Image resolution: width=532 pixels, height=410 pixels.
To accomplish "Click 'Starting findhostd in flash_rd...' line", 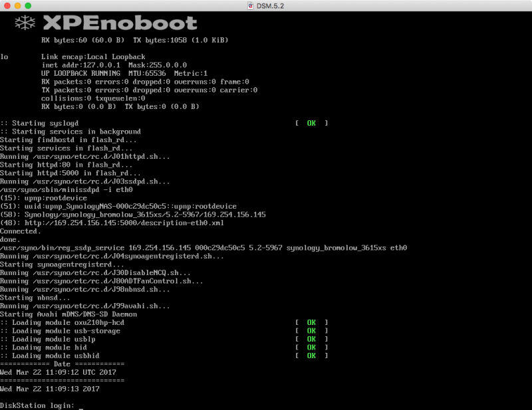I will click(68, 140).
